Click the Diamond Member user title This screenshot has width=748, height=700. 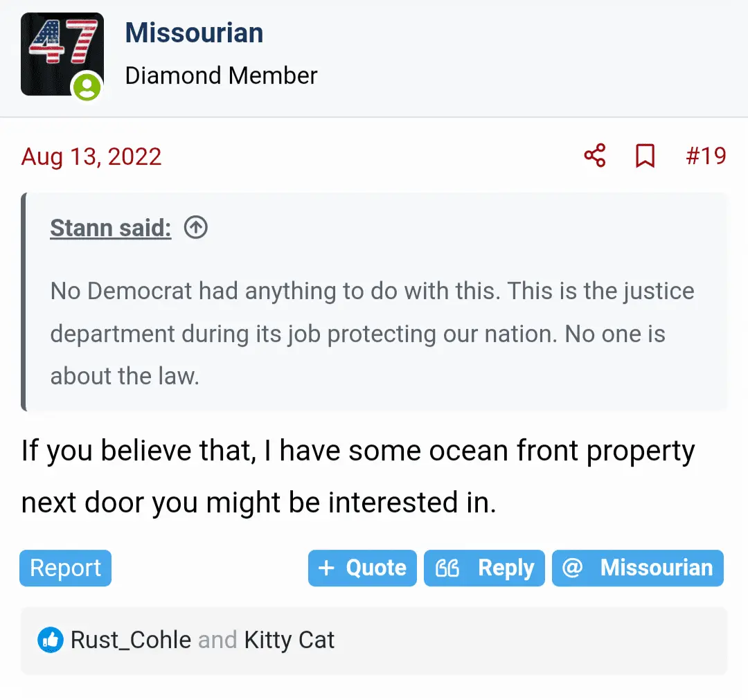click(x=221, y=75)
